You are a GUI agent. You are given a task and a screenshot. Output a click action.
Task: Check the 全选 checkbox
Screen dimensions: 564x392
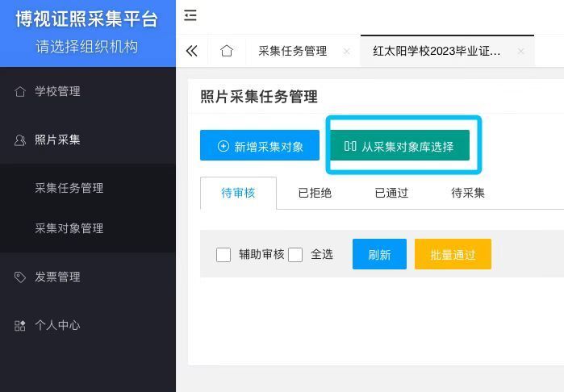tap(295, 255)
